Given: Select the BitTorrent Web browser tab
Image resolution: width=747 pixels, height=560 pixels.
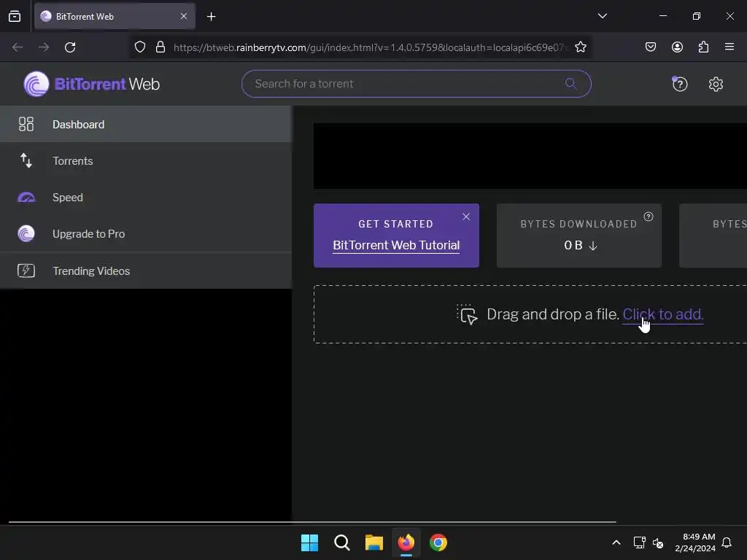Looking at the screenshot, I should (x=115, y=17).
